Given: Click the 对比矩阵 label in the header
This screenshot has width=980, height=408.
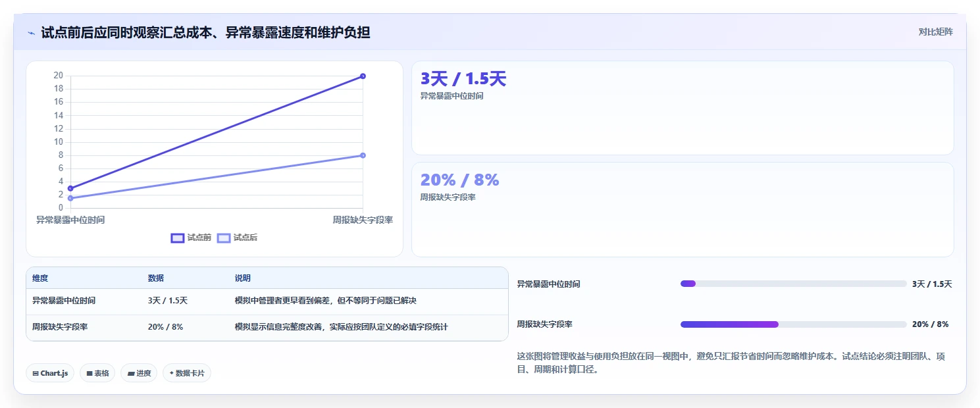Looking at the screenshot, I should pos(935,32).
